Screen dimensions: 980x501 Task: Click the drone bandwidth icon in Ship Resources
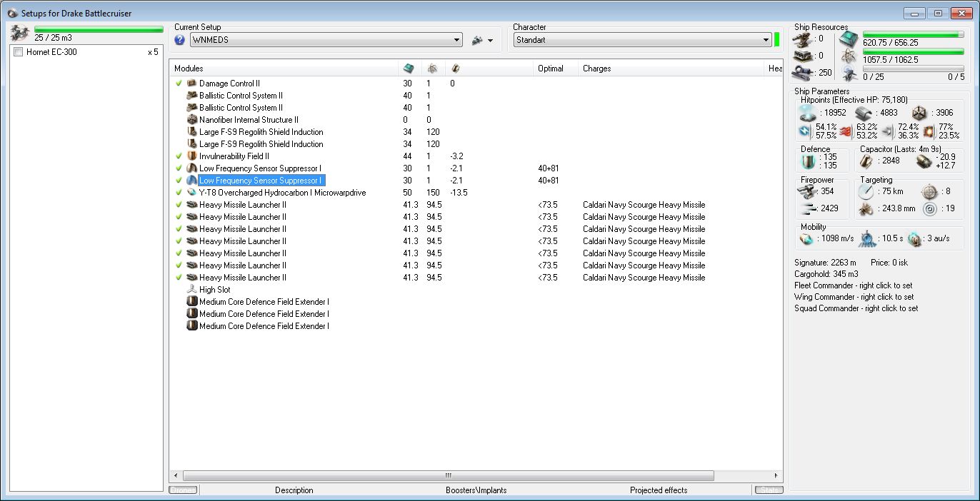point(849,74)
